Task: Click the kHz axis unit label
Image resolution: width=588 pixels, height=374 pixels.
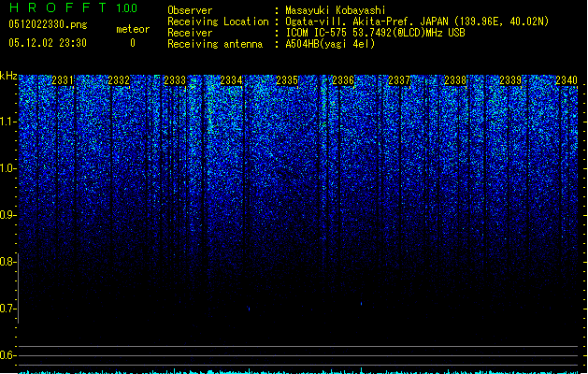Action: 8,76
